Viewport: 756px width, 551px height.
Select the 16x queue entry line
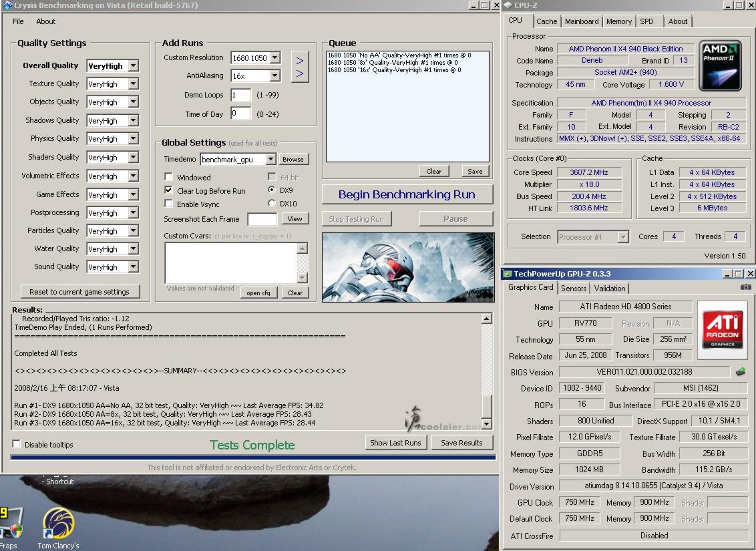[x=395, y=70]
